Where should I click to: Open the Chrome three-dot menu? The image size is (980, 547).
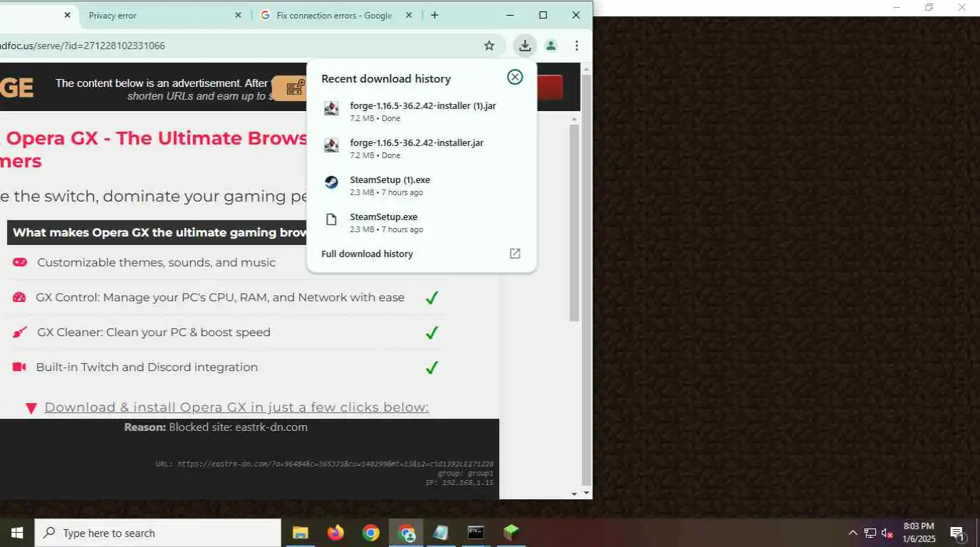(x=576, y=46)
